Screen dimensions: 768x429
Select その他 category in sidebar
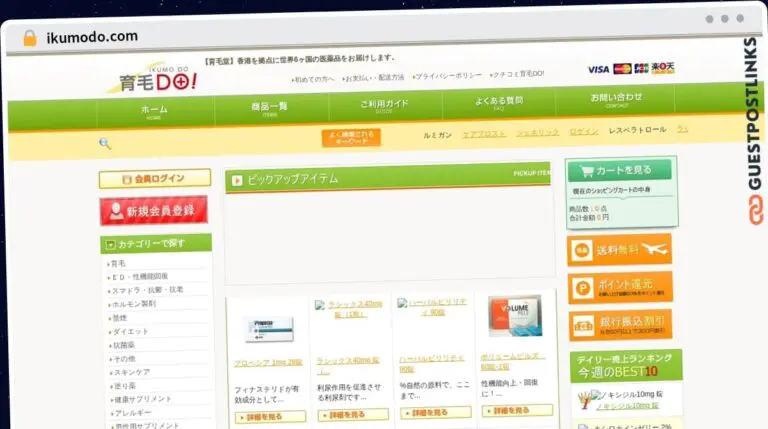[124, 359]
